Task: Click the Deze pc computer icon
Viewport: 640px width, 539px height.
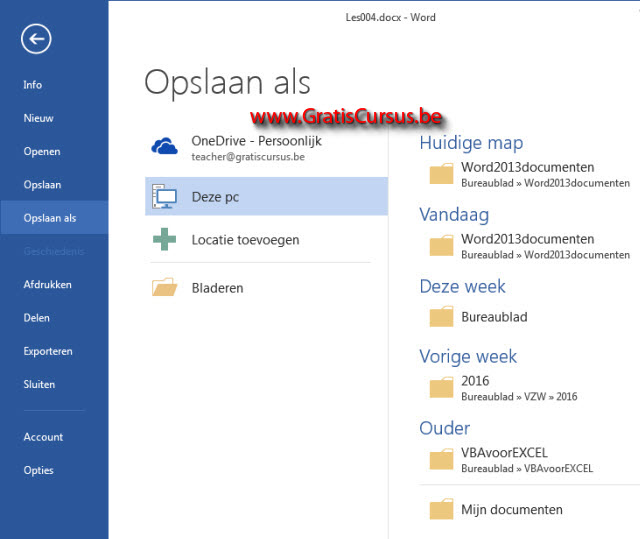Action: click(164, 196)
